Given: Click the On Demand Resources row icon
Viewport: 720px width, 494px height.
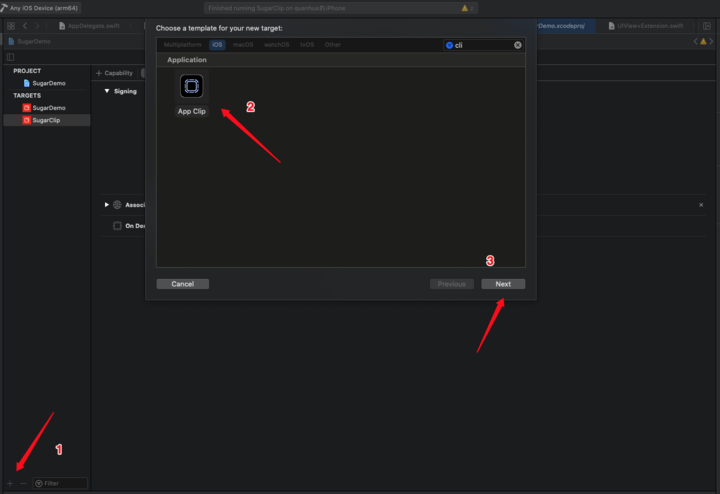Looking at the screenshot, I should (x=117, y=226).
